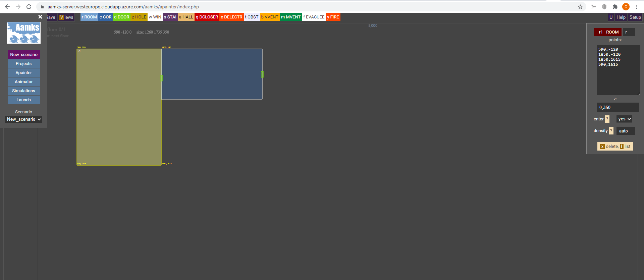Select the ROOM drawing tool

[x=89, y=17]
